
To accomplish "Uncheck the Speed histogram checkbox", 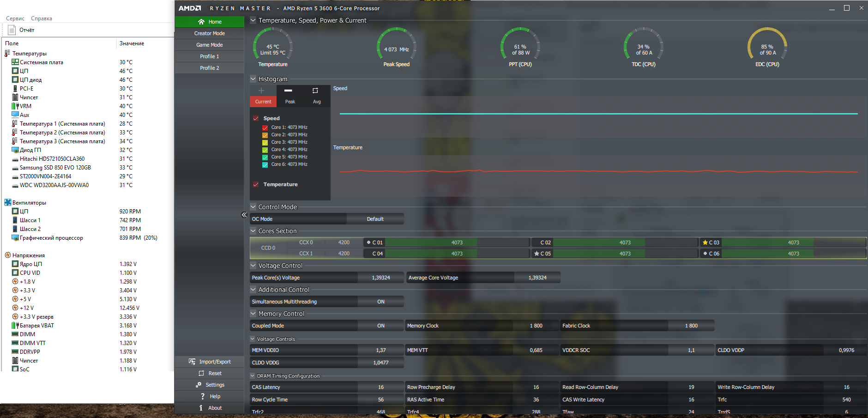I will point(256,118).
